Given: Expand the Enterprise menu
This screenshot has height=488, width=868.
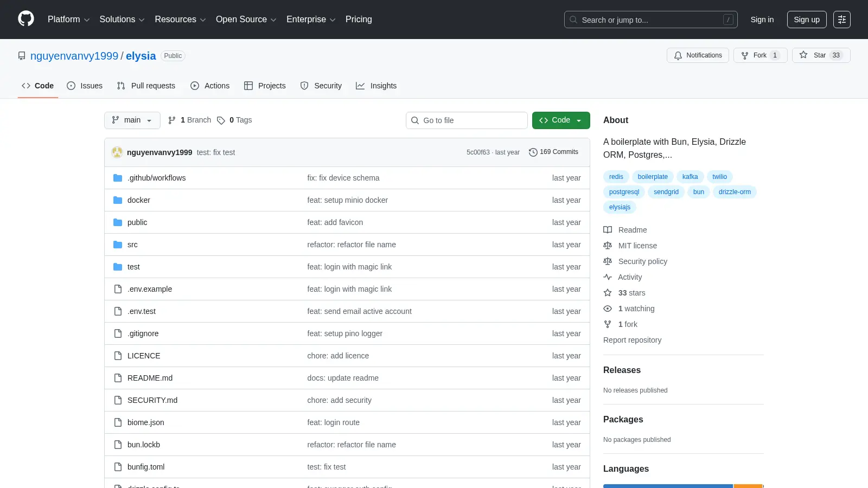Looking at the screenshot, I should pos(311,20).
